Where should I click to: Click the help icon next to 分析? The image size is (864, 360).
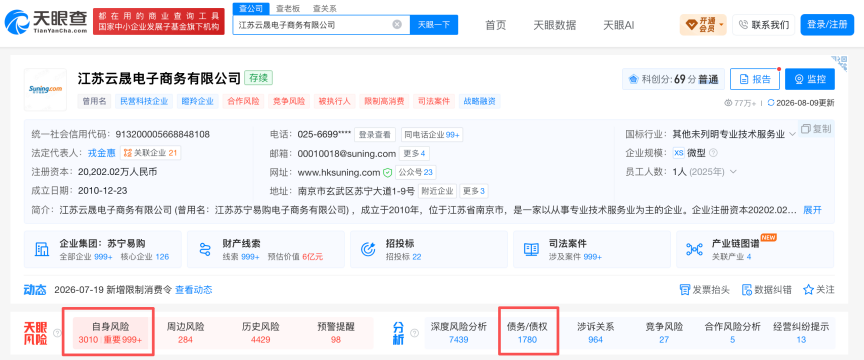click(414, 333)
